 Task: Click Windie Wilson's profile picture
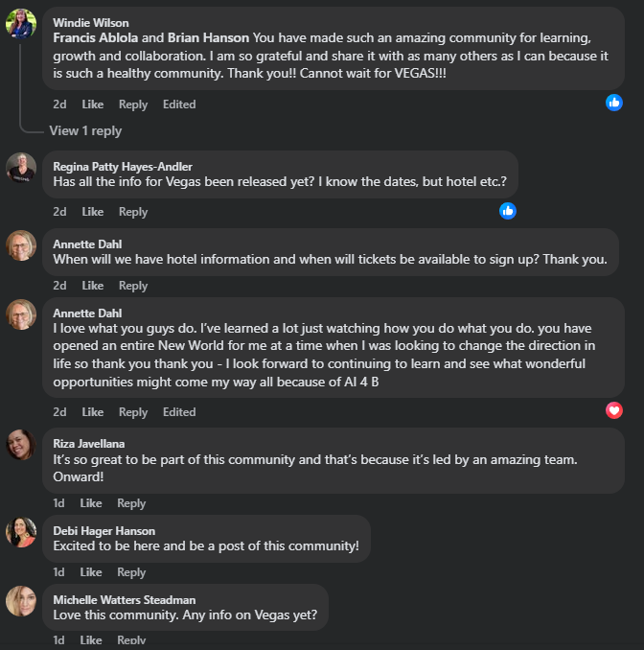coord(21,24)
